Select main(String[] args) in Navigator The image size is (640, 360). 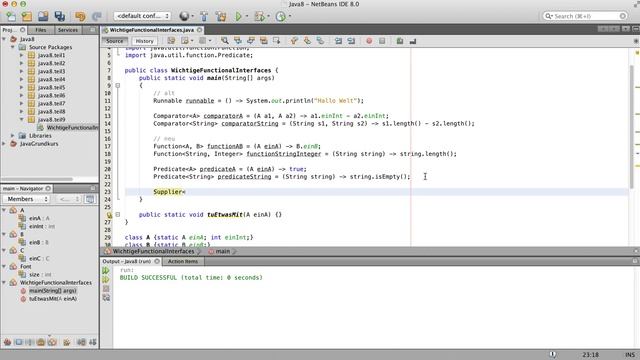53,291
